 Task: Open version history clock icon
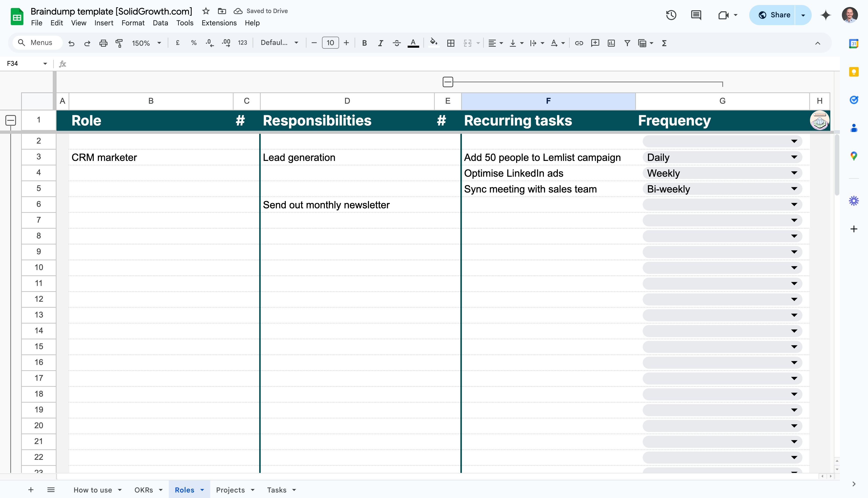671,15
